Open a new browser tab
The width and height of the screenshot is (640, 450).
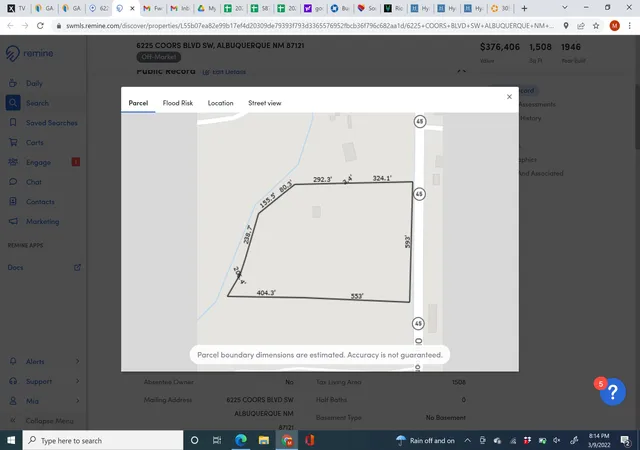[x=524, y=8]
